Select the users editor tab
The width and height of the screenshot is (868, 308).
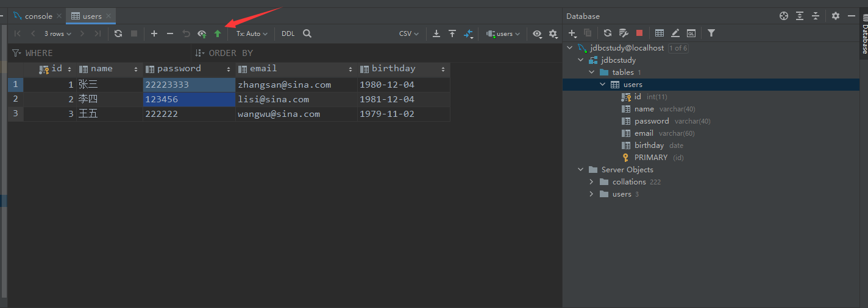coord(91,16)
